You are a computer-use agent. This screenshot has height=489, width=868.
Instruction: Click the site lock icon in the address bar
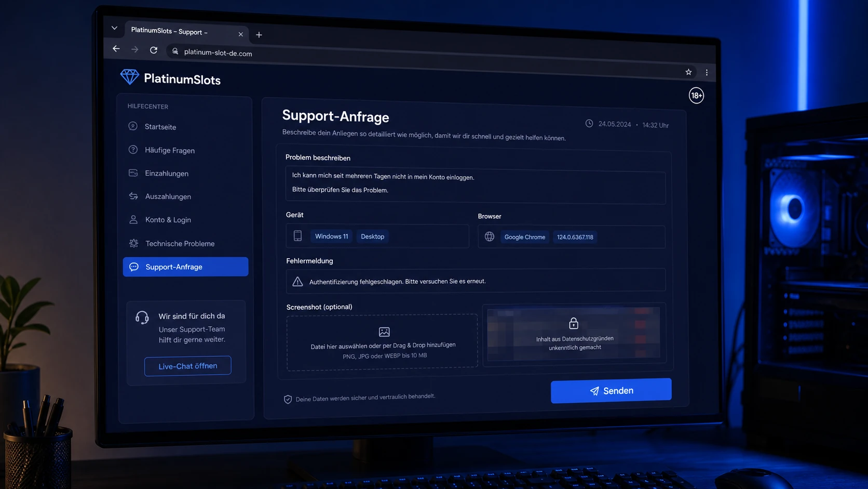coord(175,51)
